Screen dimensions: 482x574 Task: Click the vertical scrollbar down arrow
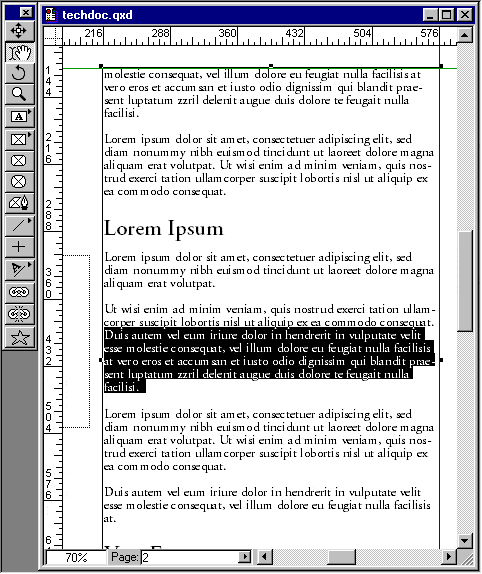[x=464, y=540]
